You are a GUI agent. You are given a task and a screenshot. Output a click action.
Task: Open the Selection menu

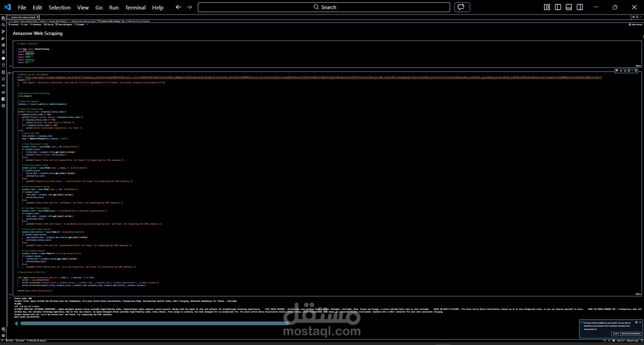tap(60, 7)
